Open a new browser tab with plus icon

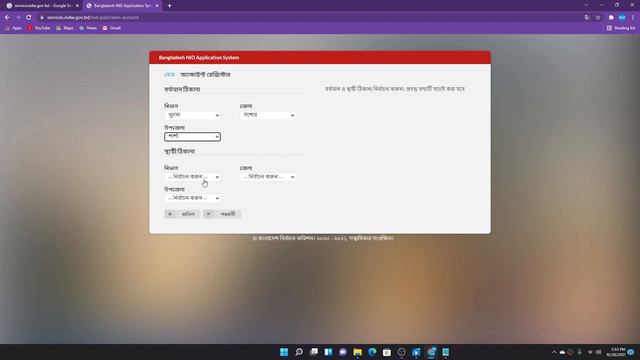[169, 6]
